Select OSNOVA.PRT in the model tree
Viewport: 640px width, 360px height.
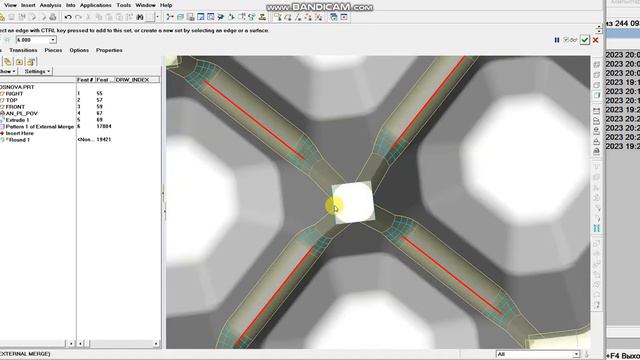coord(18,87)
